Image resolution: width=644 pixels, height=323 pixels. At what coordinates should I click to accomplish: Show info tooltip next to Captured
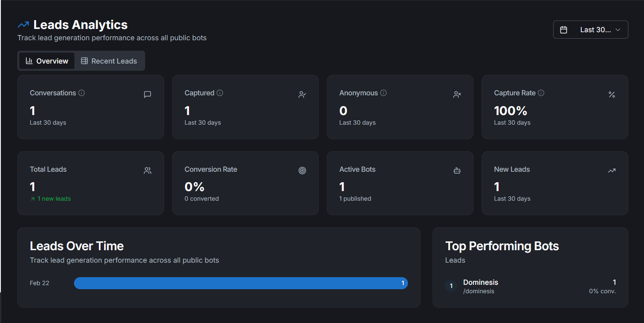[x=220, y=93]
